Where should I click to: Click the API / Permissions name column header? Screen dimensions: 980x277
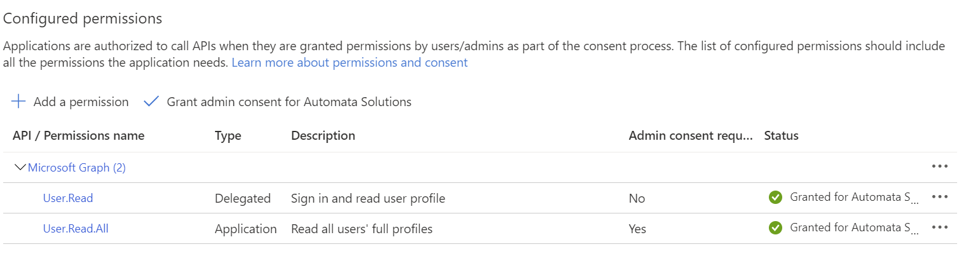point(78,135)
